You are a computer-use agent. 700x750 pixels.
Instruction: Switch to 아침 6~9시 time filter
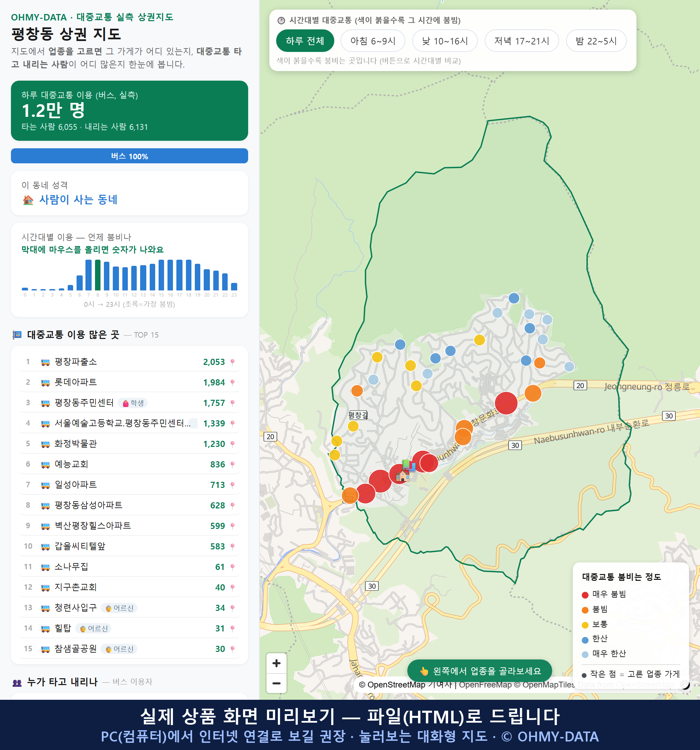tap(373, 41)
